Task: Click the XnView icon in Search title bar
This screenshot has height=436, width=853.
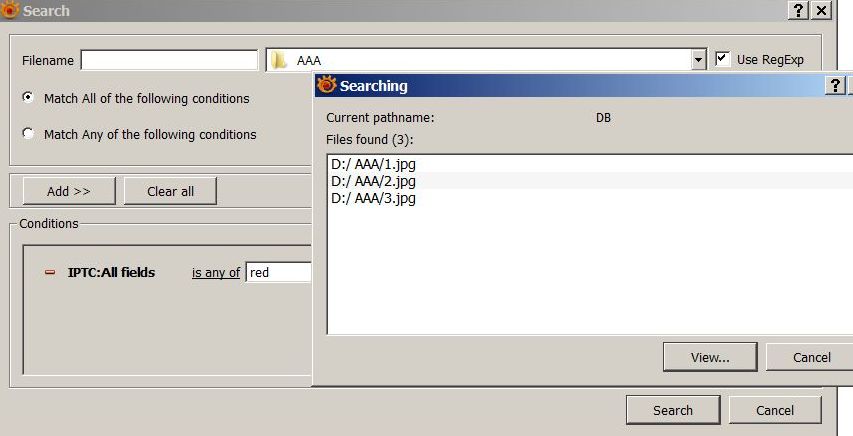Action: (11, 10)
